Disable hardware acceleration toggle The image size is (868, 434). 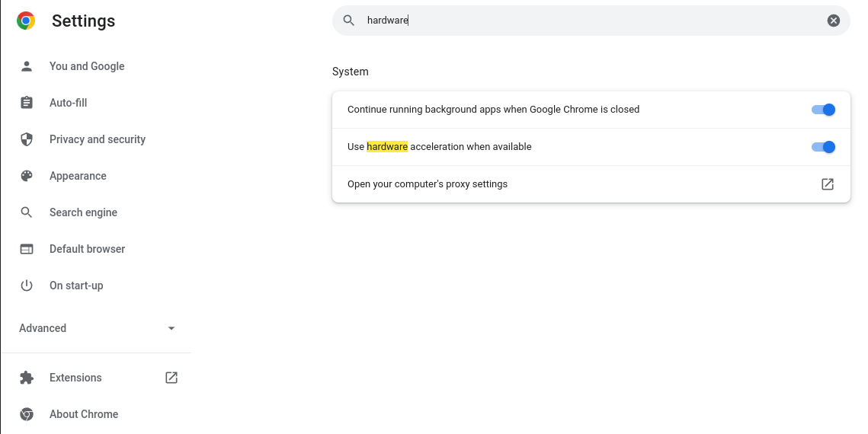click(x=823, y=147)
